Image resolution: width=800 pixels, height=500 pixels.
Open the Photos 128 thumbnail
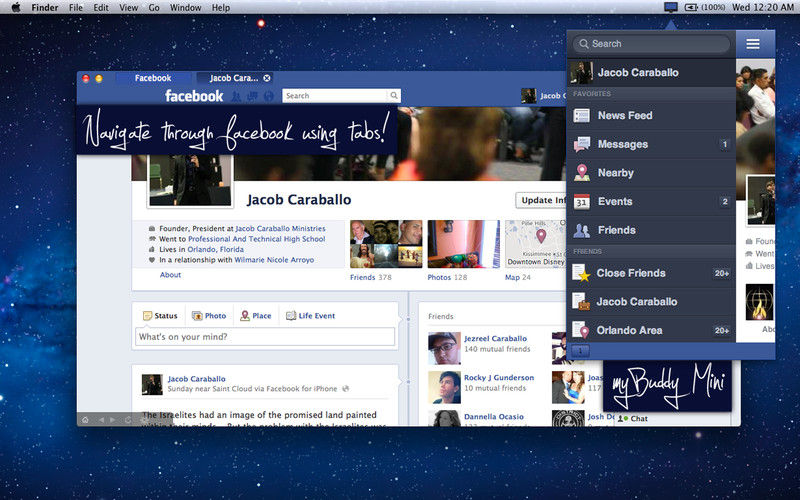point(464,244)
